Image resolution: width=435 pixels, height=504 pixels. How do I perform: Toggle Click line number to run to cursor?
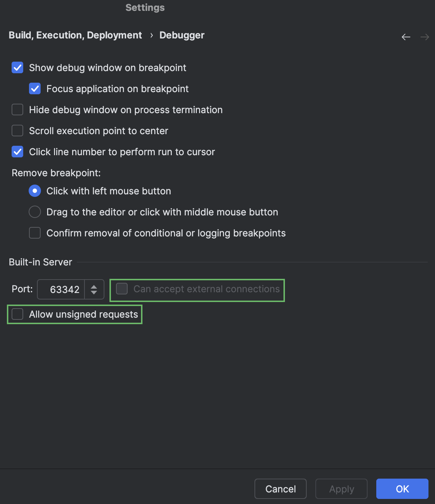(x=17, y=152)
